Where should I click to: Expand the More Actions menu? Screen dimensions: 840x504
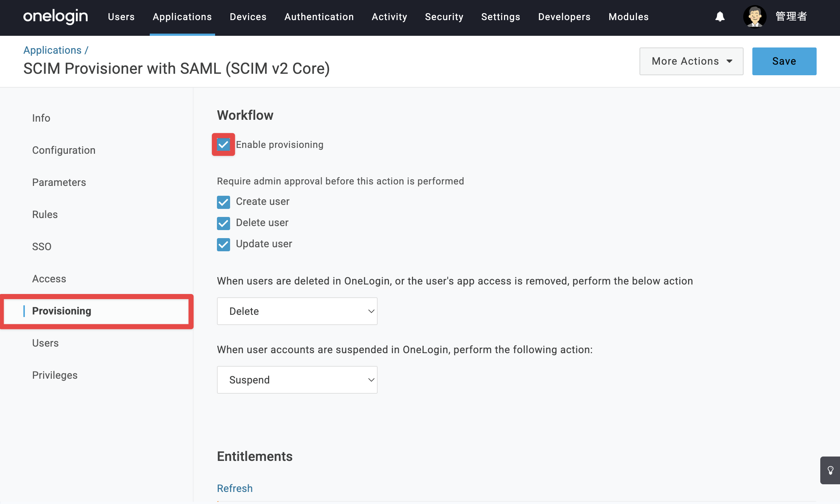tap(691, 61)
